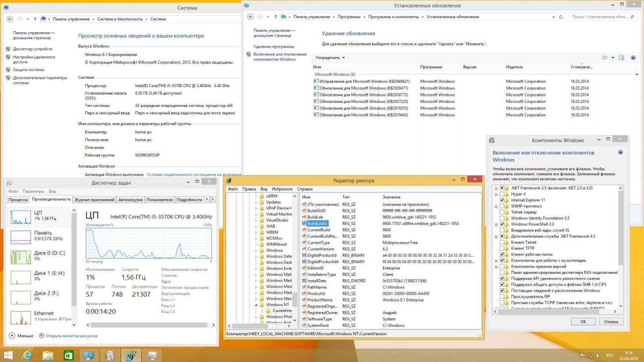Click the Fewer details arrow icon in Task Manager

[11, 336]
